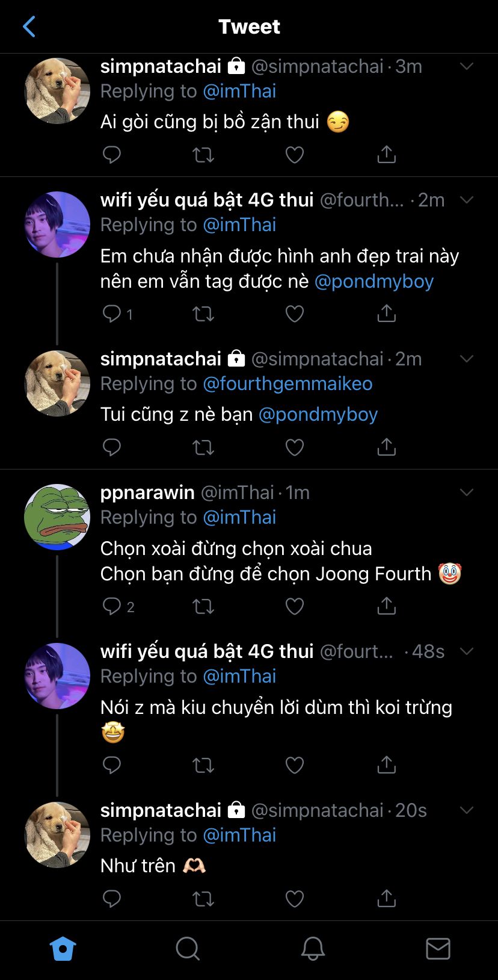
Task: Open the @fourthgemmaikeo reply link
Action: pos(287,383)
